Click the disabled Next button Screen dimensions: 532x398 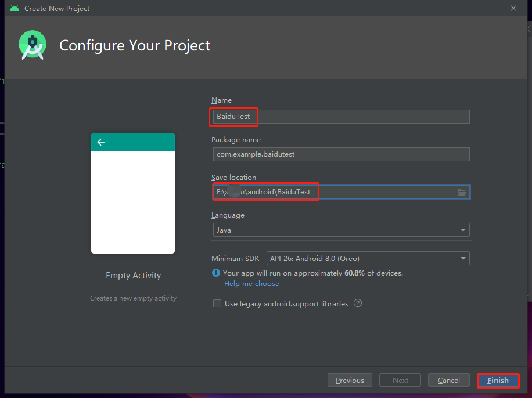(400, 381)
